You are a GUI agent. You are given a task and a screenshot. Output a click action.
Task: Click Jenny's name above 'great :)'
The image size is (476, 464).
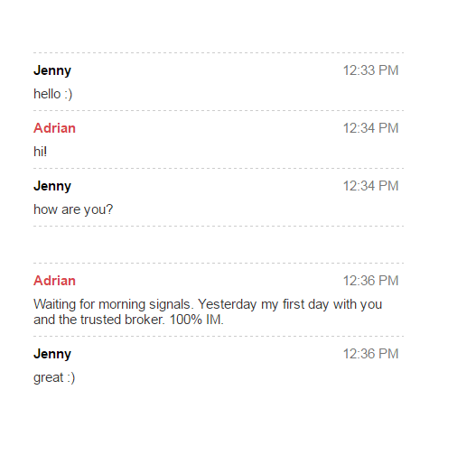point(52,354)
